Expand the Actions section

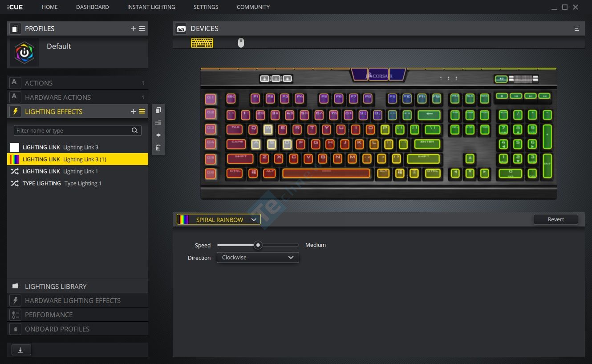click(77, 83)
